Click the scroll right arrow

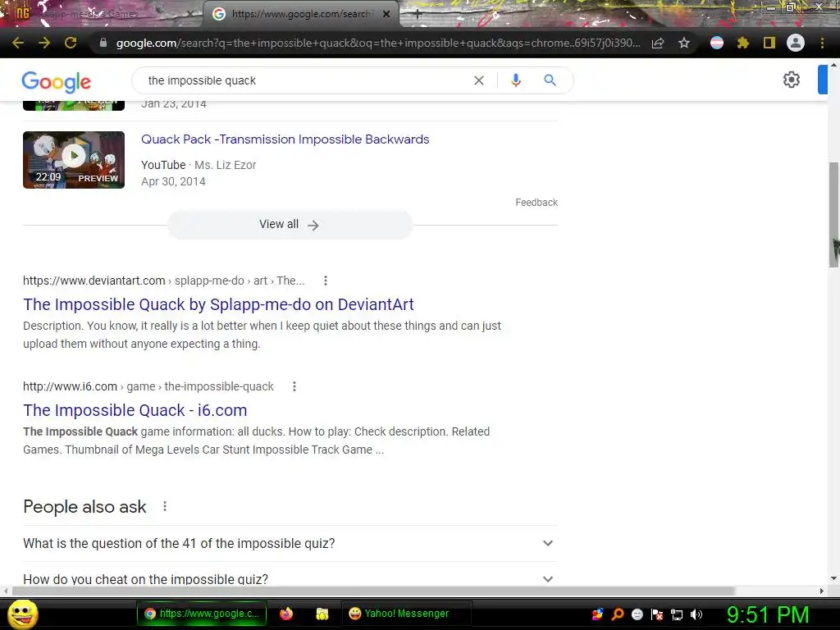click(822, 591)
